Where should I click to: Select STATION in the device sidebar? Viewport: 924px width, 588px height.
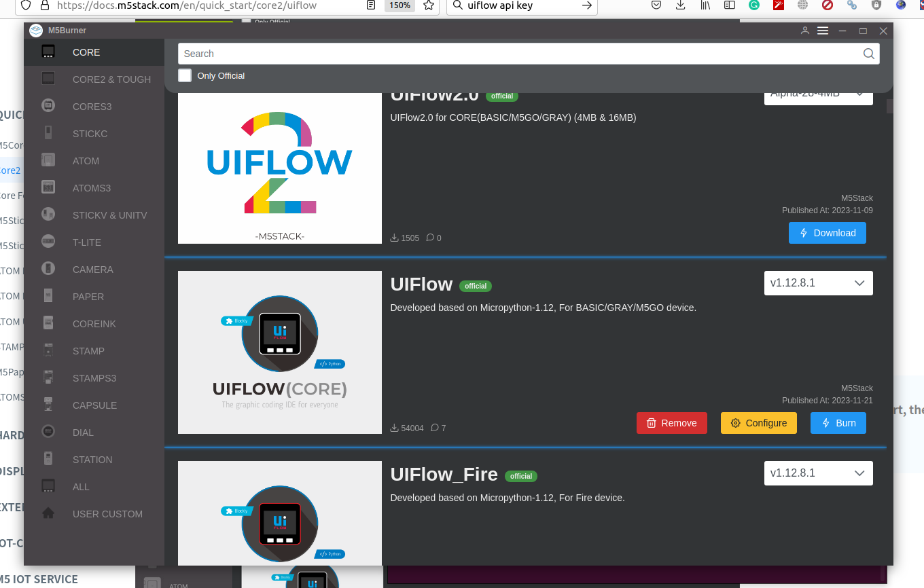pos(92,459)
